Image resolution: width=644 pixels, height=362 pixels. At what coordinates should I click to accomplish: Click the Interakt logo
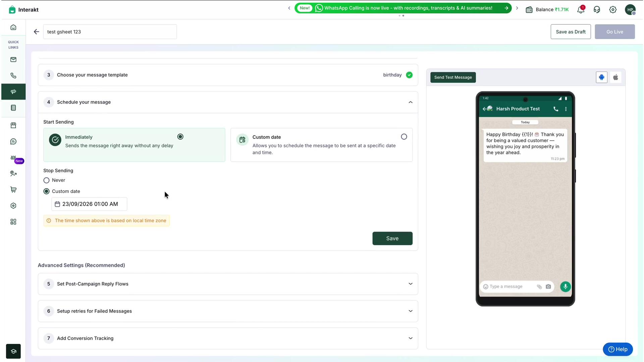pyautogui.click(x=23, y=10)
